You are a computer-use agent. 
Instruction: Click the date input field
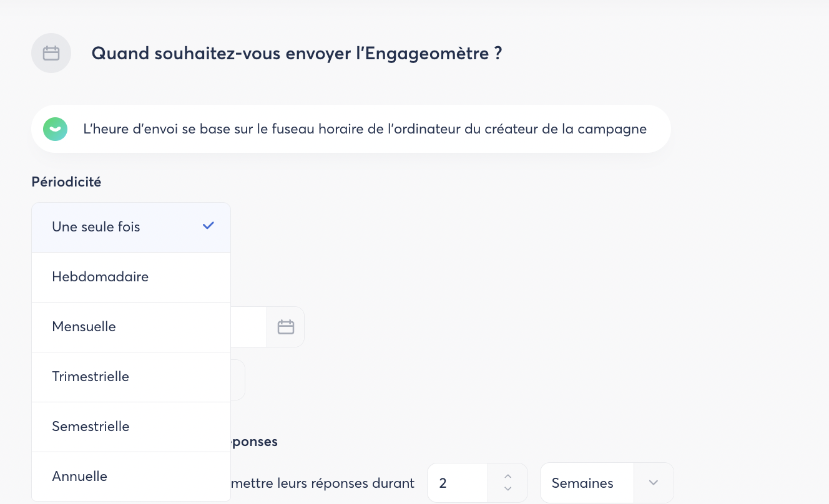248,327
